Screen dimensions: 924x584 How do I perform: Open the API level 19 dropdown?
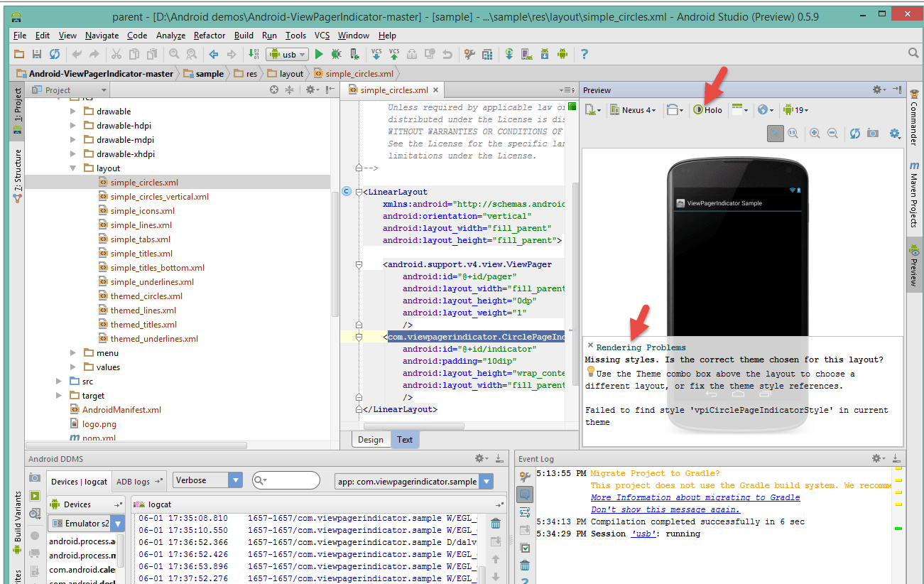(795, 110)
